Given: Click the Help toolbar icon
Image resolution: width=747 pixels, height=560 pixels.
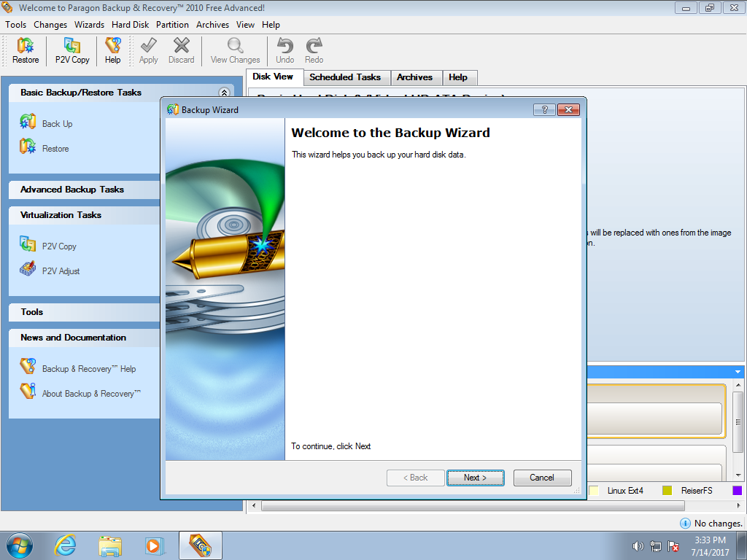Looking at the screenshot, I should pos(112,50).
